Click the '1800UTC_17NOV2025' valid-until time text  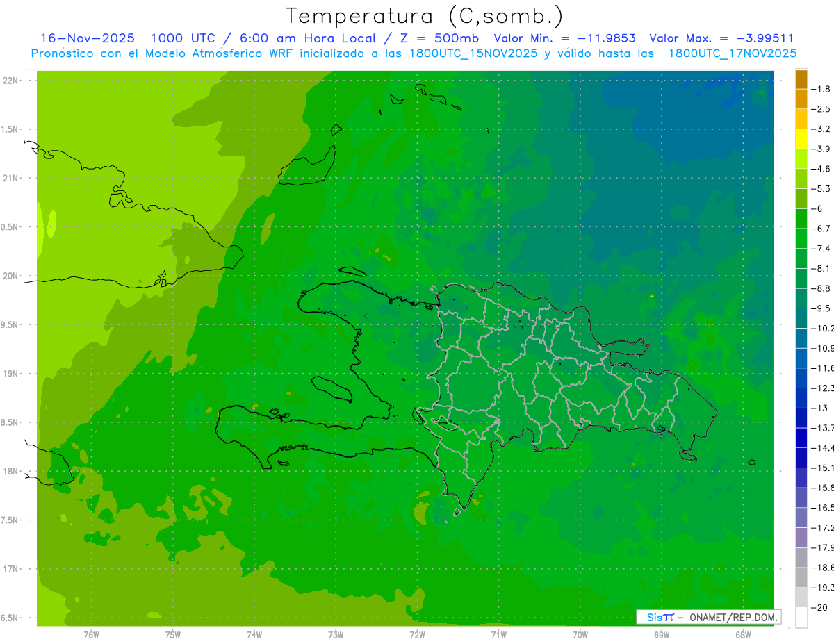tap(732, 53)
